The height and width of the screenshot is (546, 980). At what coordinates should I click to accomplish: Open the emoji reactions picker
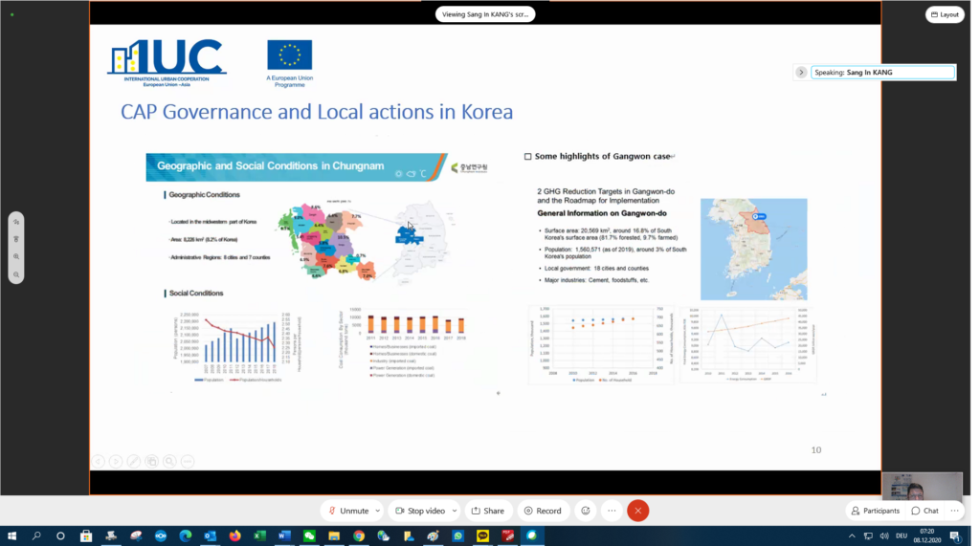[585, 511]
